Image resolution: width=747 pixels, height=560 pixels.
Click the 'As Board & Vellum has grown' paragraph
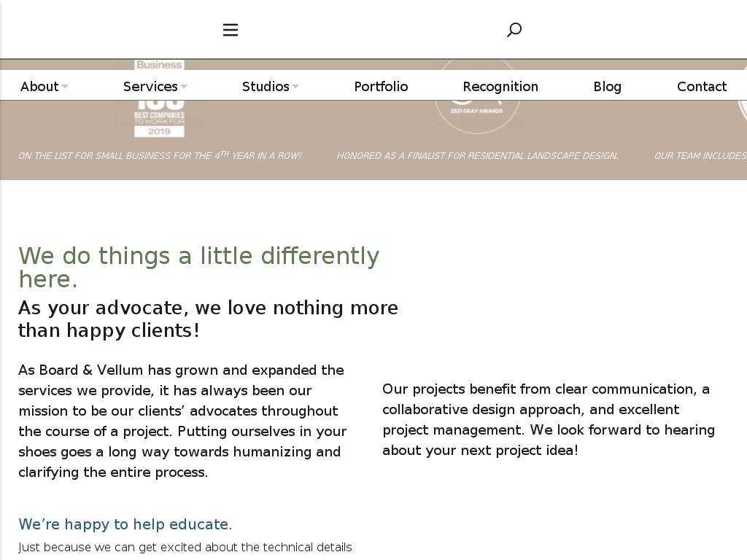click(181, 421)
